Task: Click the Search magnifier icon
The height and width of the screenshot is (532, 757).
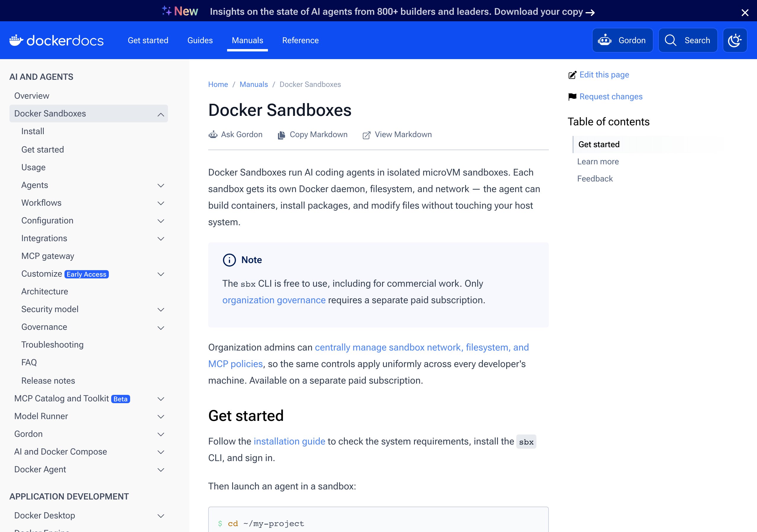Action: point(671,40)
